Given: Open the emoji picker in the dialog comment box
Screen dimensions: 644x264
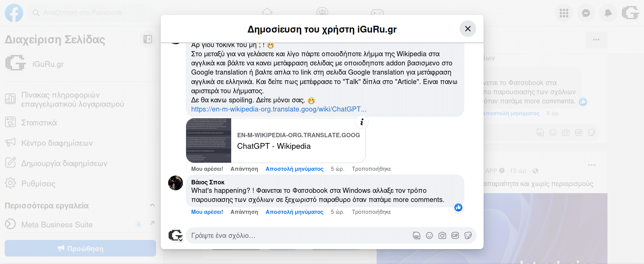Looking at the screenshot, I should [x=429, y=236].
